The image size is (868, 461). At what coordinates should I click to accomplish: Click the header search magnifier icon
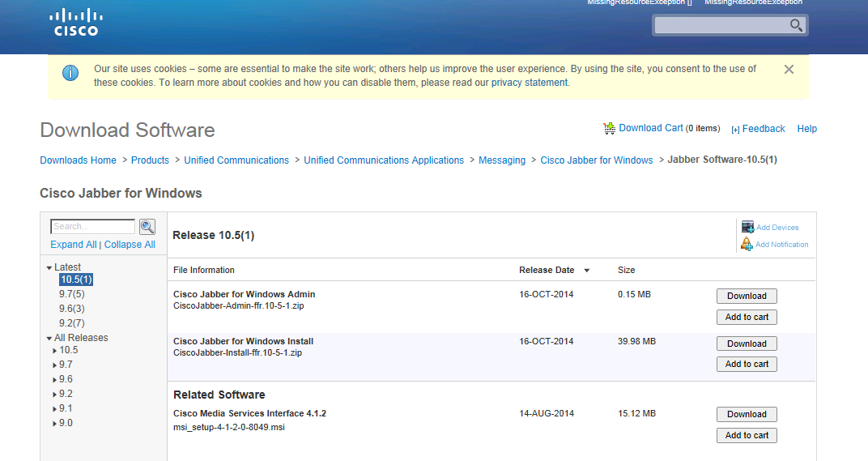pyautogui.click(x=796, y=25)
